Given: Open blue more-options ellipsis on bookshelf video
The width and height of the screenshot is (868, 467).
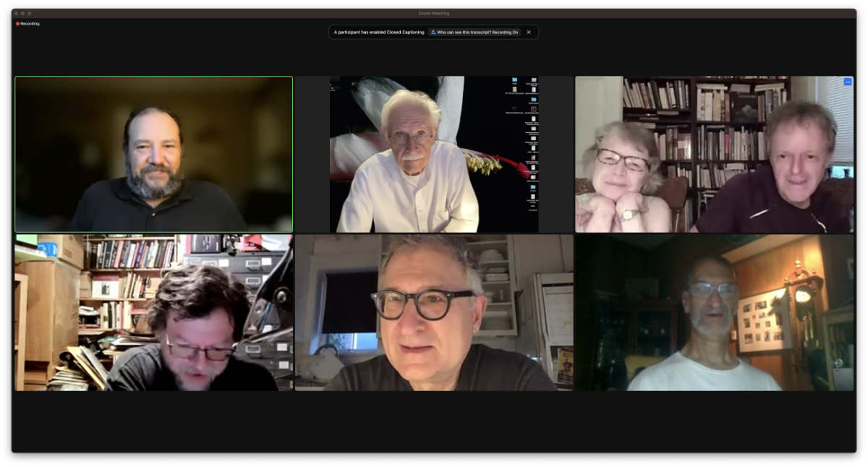Looking at the screenshot, I should pos(847,82).
